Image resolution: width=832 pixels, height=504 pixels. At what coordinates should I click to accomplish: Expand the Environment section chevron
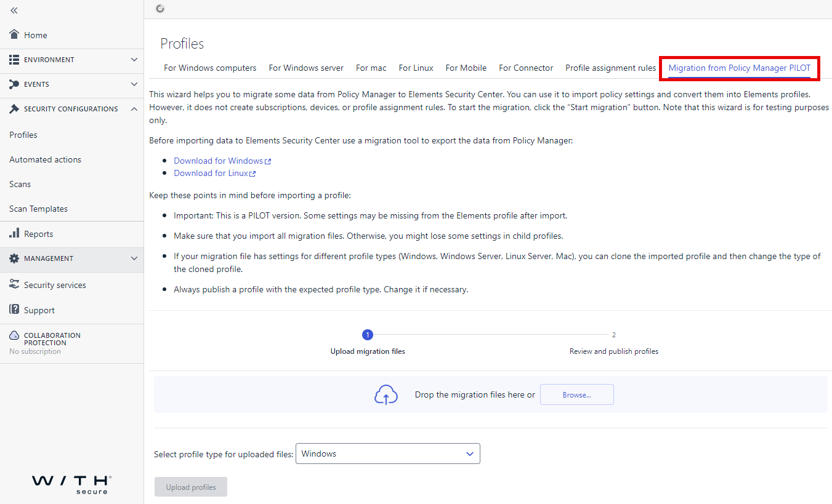[x=134, y=60]
